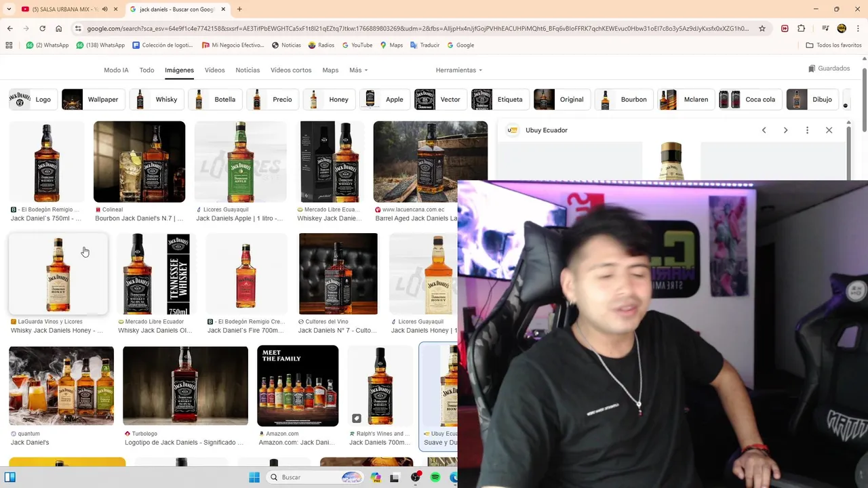Switch to the Noticias results tab
The image size is (868, 488).
click(248, 70)
